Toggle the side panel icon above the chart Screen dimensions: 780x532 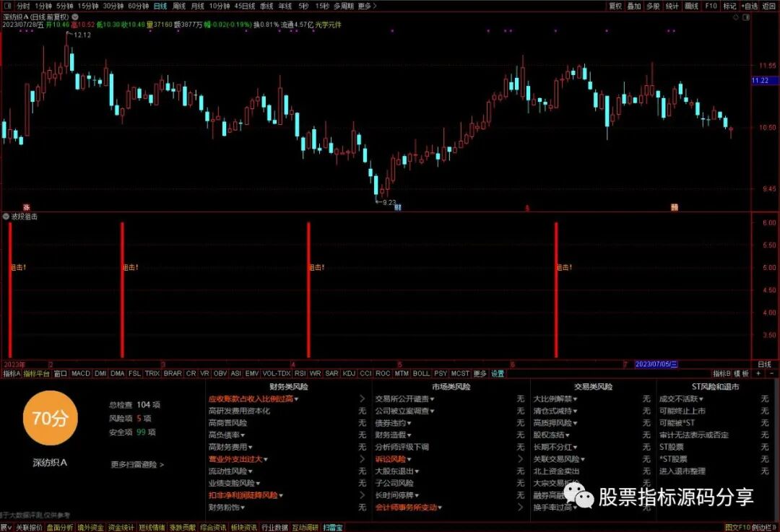pyautogui.click(x=745, y=17)
